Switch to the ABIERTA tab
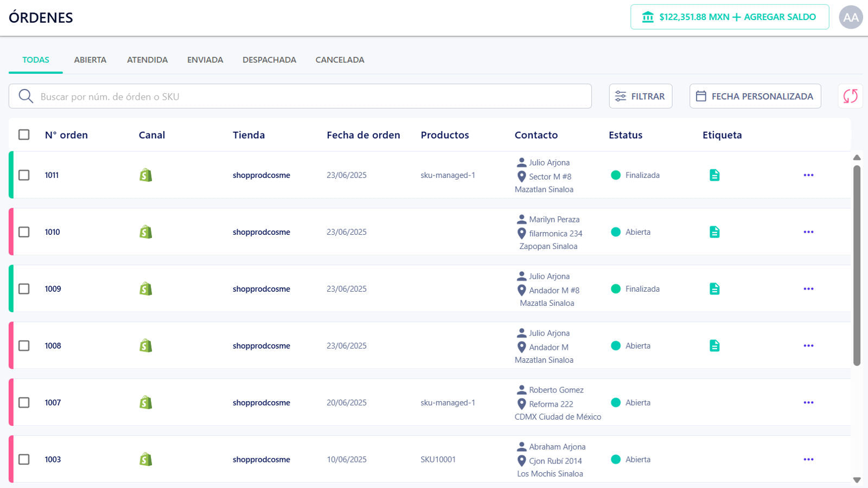The image size is (868, 488). tap(90, 60)
